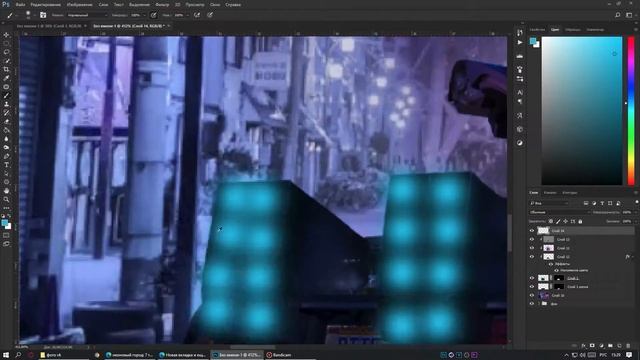Select the Eraser tool
Image resolution: width=640 pixels, height=360 pixels.
[x=6, y=122]
